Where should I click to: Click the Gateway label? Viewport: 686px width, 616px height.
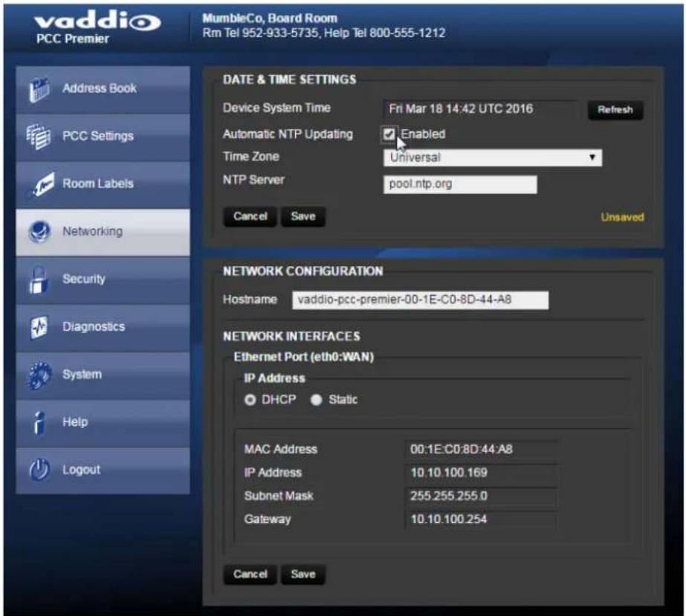(268, 519)
